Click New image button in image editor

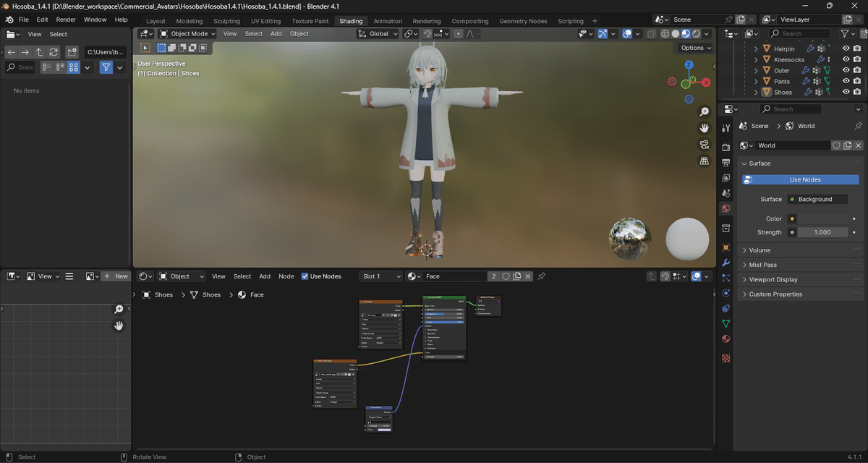click(116, 276)
